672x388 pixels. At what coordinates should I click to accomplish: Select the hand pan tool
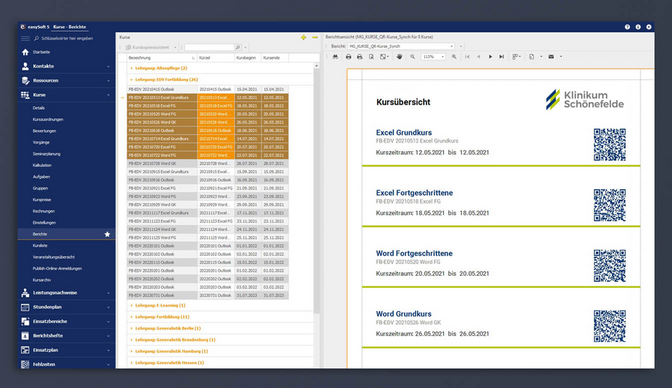(399, 57)
